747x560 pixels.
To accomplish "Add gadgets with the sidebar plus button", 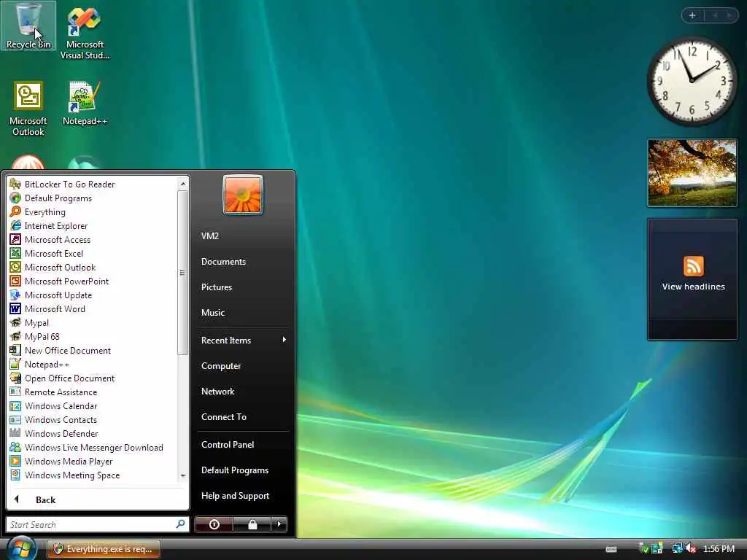I will [692, 15].
